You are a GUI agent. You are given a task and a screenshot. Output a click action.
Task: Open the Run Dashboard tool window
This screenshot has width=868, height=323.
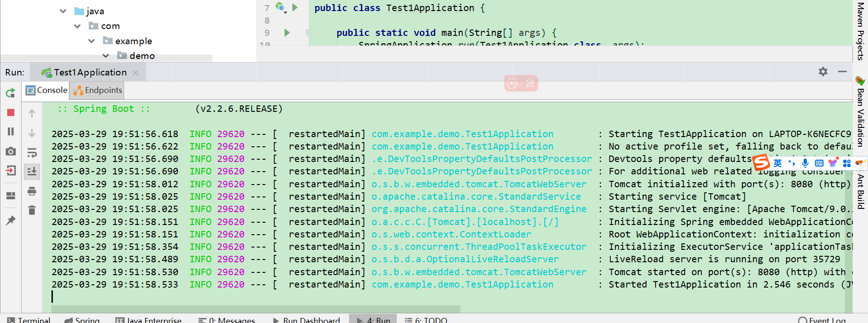tap(306, 319)
